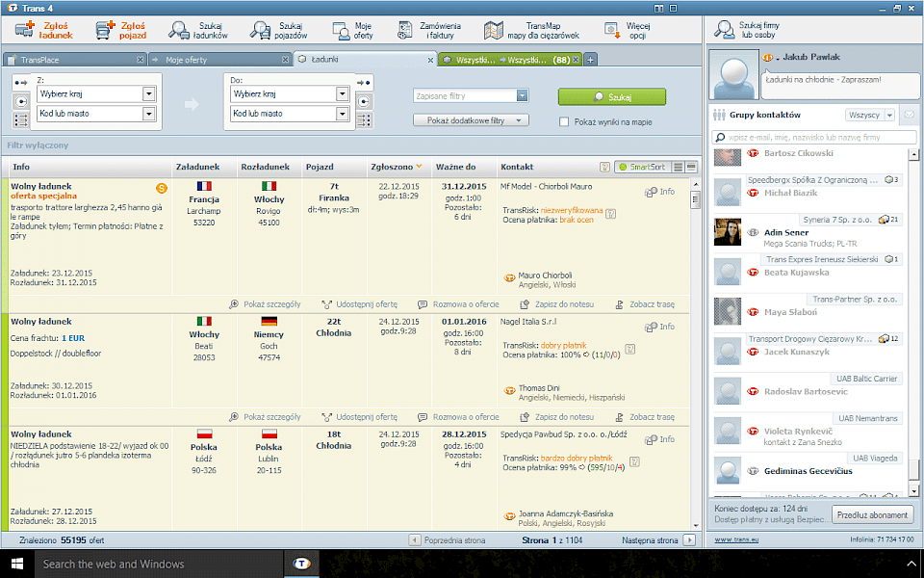
Task: Click chat icon next to Thomas Dini
Action: tap(510, 390)
